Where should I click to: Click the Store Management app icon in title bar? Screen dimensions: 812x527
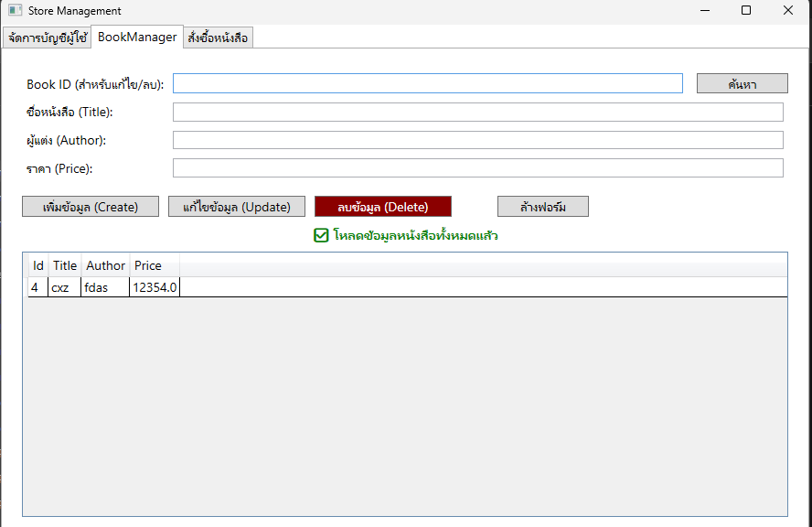click(x=15, y=11)
